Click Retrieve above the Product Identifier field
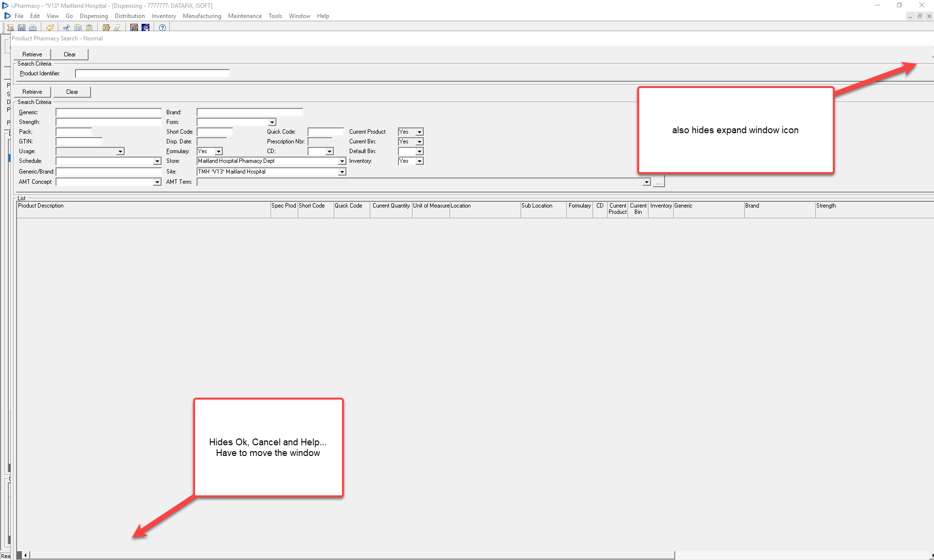The width and height of the screenshot is (934, 560). click(x=32, y=54)
